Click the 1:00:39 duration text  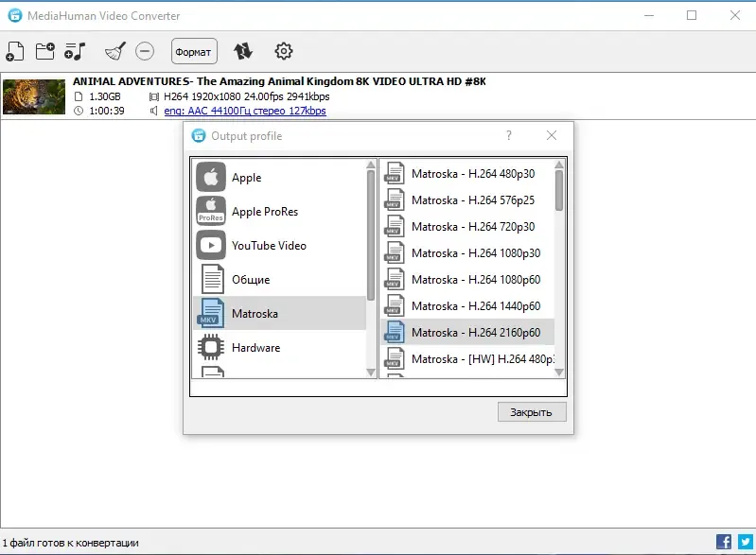pyautogui.click(x=107, y=111)
